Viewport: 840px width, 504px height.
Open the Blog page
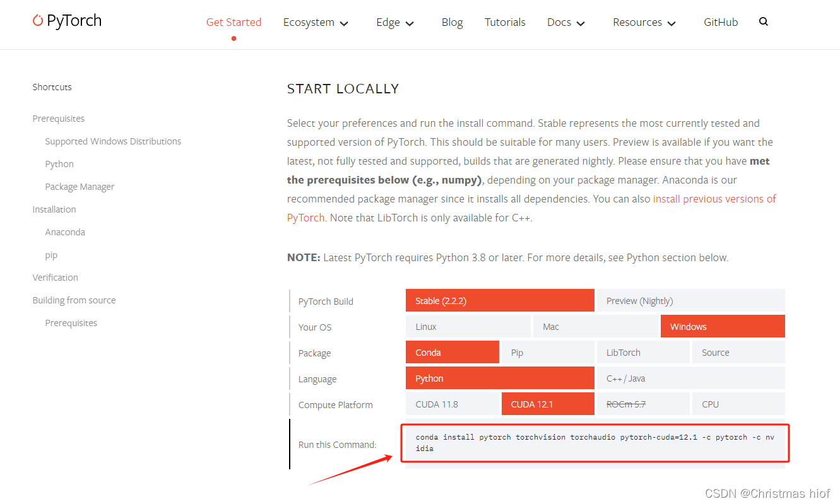[x=452, y=22]
